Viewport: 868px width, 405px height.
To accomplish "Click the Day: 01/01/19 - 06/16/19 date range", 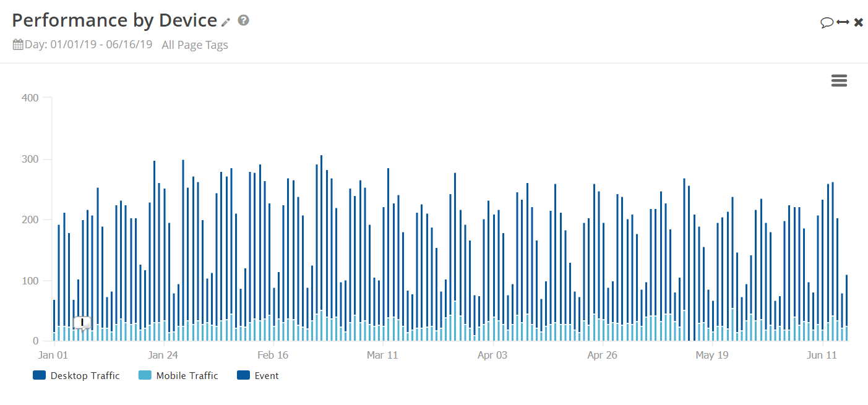I will [x=88, y=45].
